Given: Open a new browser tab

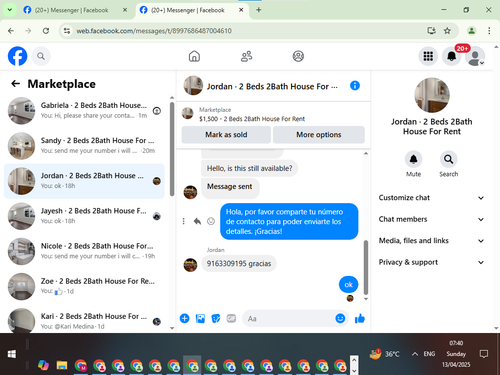Looking at the screenshot, I should pyautogui.click(x=258, y=10).
